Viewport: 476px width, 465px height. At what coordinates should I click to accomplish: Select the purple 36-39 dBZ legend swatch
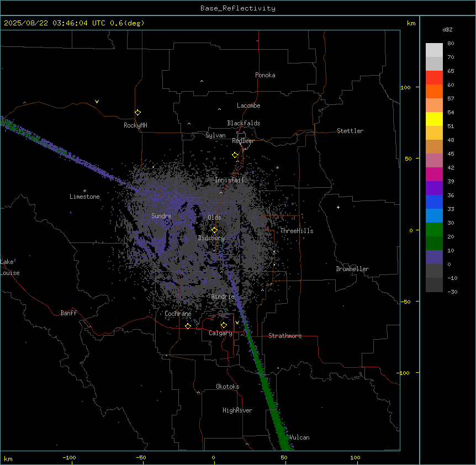tap(434, 188)
